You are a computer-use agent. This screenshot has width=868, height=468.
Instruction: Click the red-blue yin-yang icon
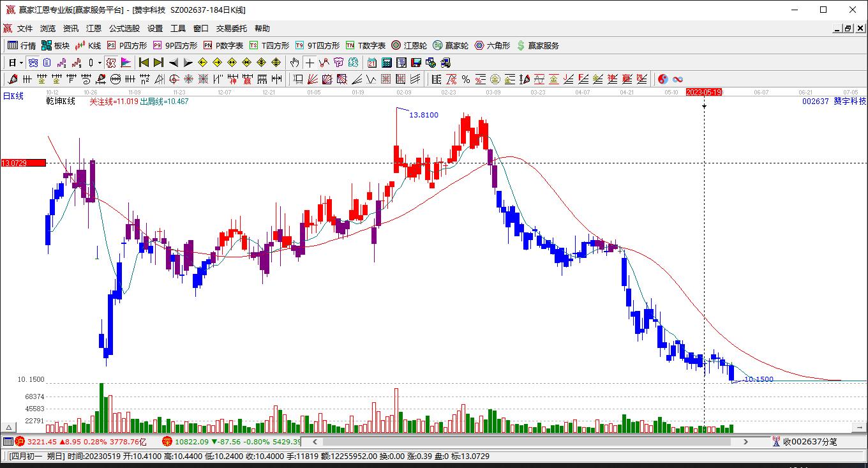663,79
